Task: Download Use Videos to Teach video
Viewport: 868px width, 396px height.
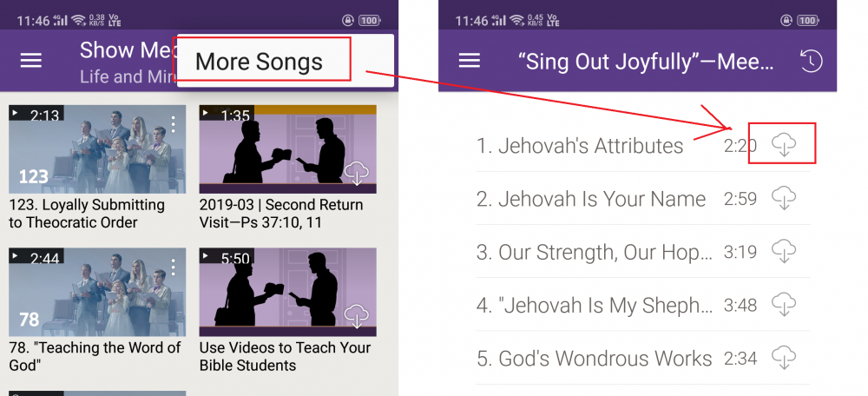Action: [x=357, y=316]
